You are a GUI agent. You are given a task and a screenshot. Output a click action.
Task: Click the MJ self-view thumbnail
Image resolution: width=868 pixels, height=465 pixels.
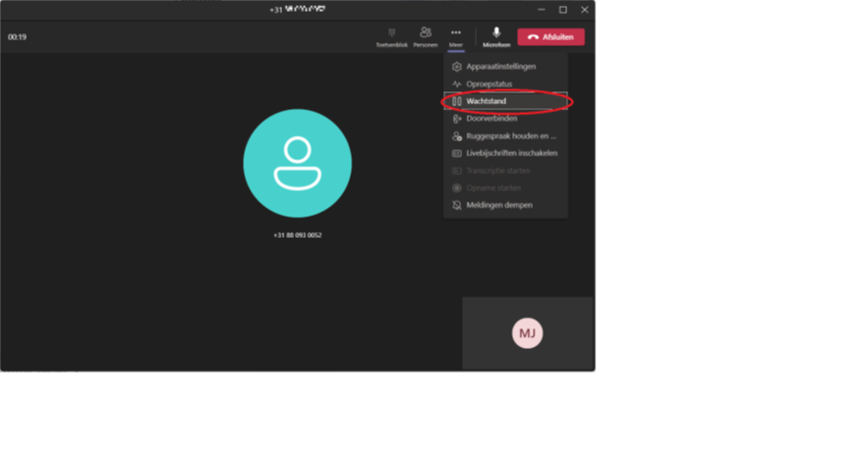click(x=527, y=333)
